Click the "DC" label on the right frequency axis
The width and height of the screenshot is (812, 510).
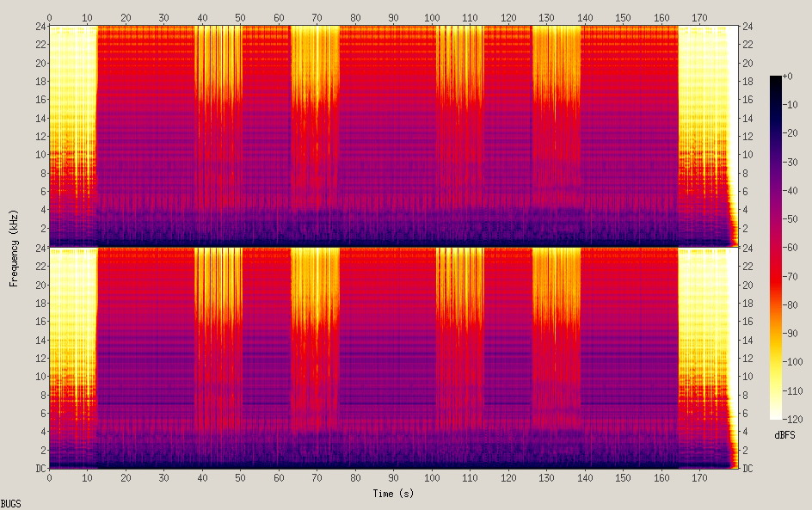pos(748,469)
